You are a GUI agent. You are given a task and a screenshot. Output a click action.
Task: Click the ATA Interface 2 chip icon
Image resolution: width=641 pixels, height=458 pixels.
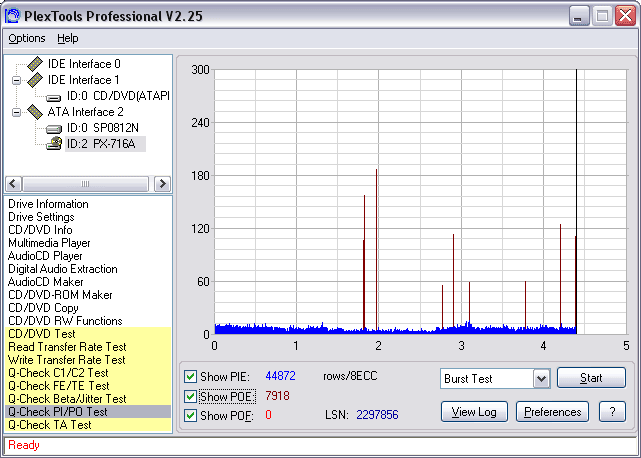tap(35, 112)
